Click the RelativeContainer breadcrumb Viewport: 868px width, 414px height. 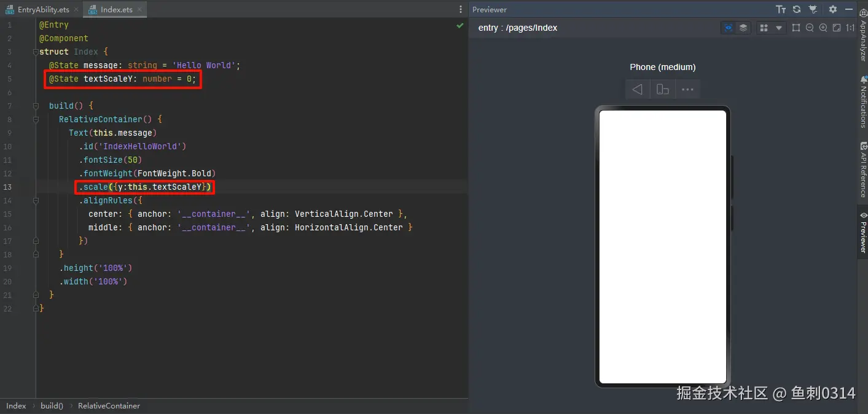(x=109, y=406)
